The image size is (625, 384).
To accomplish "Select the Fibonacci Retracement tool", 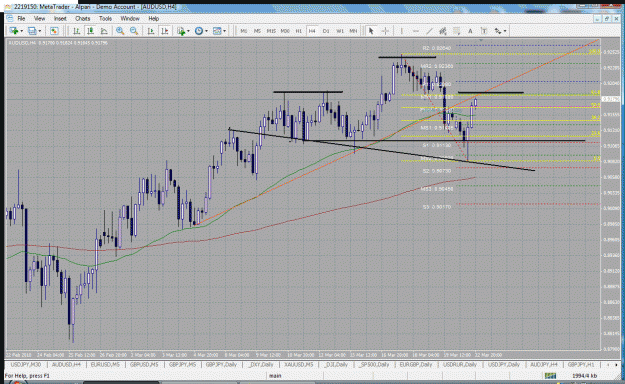I will pyautogui.click(x=456, y=31).
